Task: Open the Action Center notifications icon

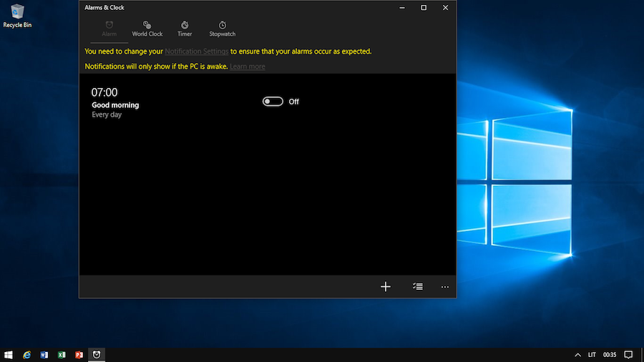Action: pos(628,355)
